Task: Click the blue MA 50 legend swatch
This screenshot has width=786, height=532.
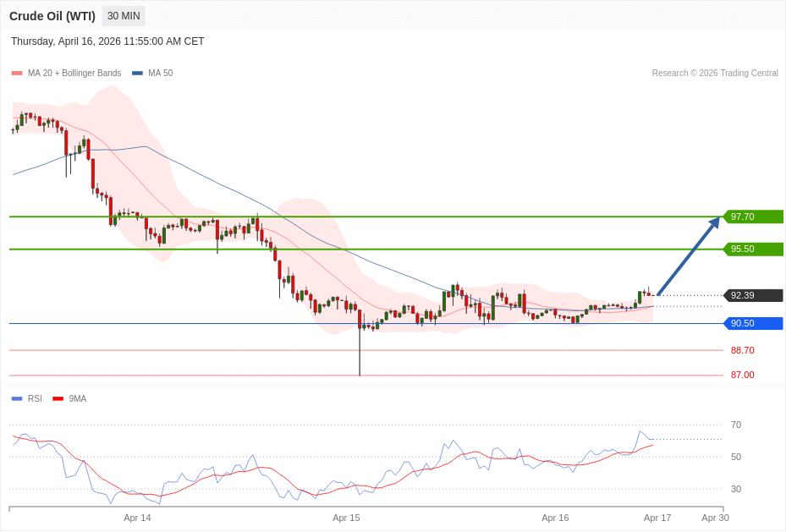Action: coord(137,74)
